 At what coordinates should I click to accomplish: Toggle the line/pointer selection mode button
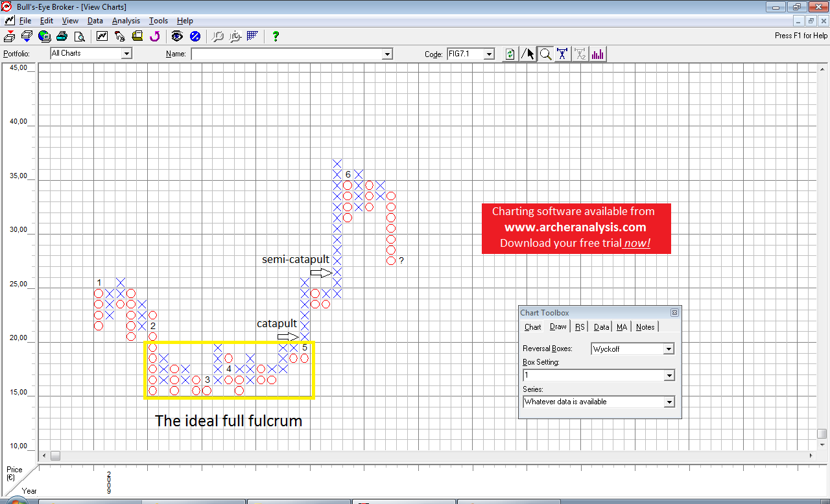[529, 54]
